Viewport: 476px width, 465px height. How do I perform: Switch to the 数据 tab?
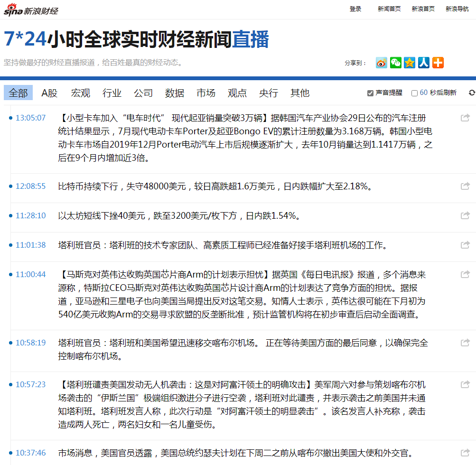175,93
